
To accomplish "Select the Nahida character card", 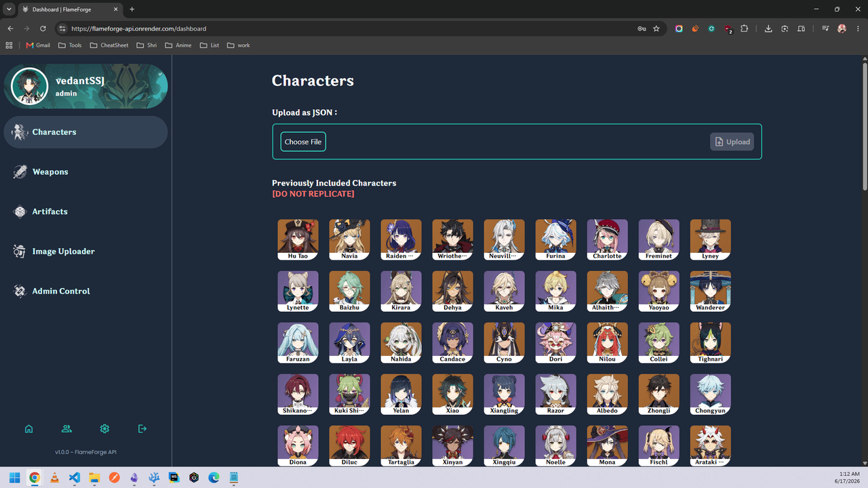I will point(401,342).
